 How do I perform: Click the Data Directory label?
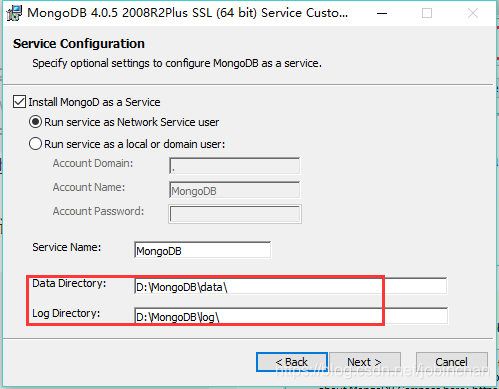69,283
